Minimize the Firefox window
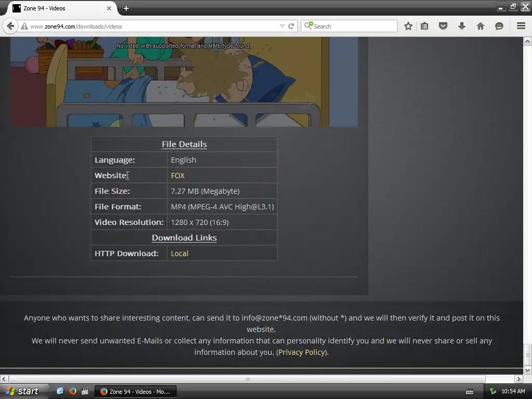Image resolution: width=532 pixels, height=399 pixels. click(501, 7)
